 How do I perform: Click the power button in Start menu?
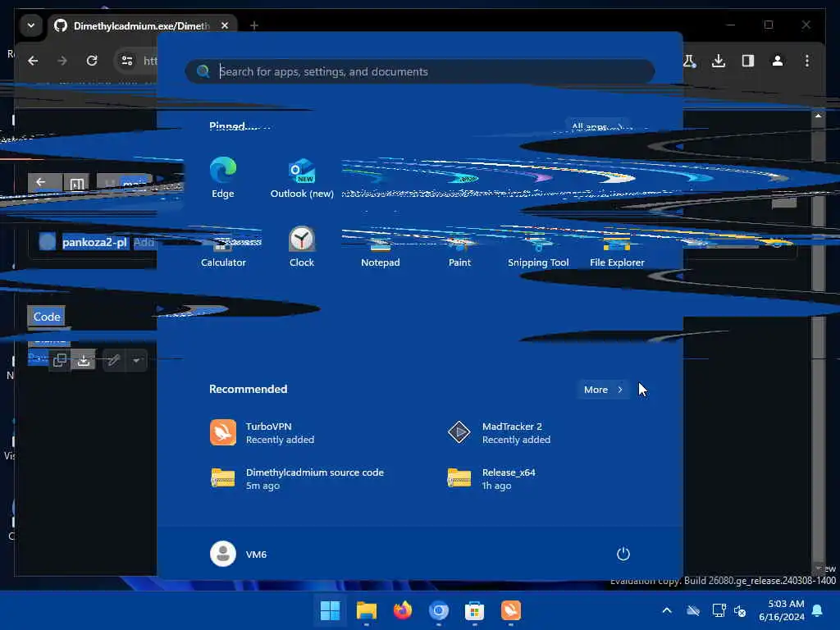click(623, 554)
